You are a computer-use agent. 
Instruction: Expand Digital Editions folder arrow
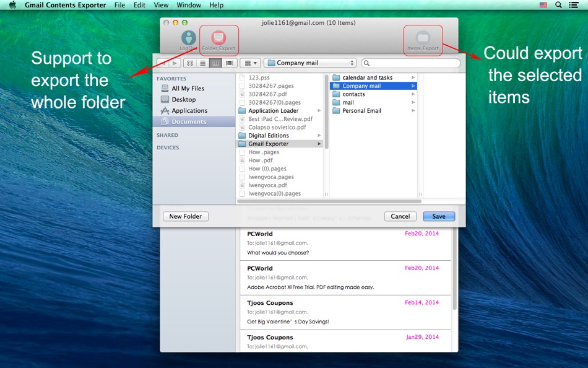pyautogui.click(x=319, y=136)
